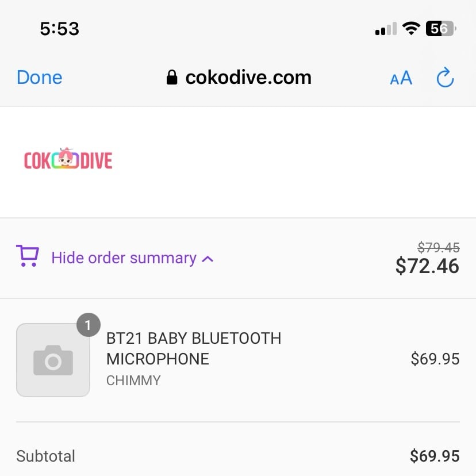The image size is (476, 476).
Task: Tap the Subtotal row label
Action: pyautogui.click(x=45, y=456)
